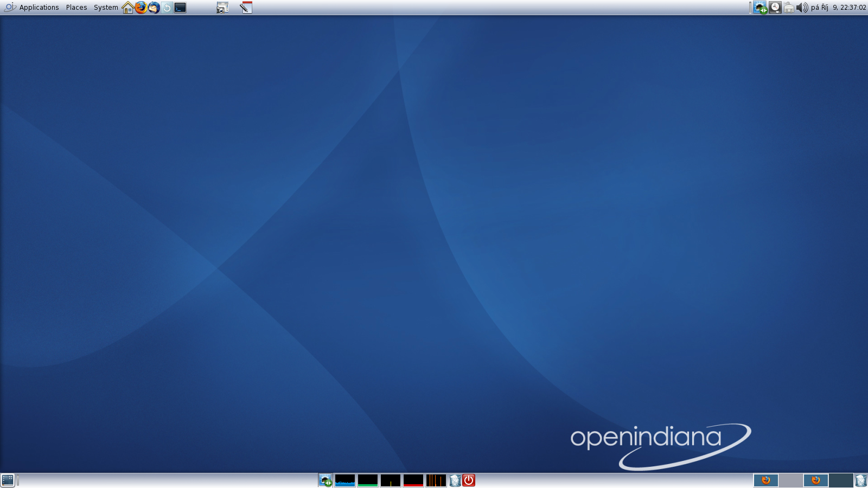Screen dimensions: 868x488
Task: Open the System menu
Action: click(x=106, y=8)
